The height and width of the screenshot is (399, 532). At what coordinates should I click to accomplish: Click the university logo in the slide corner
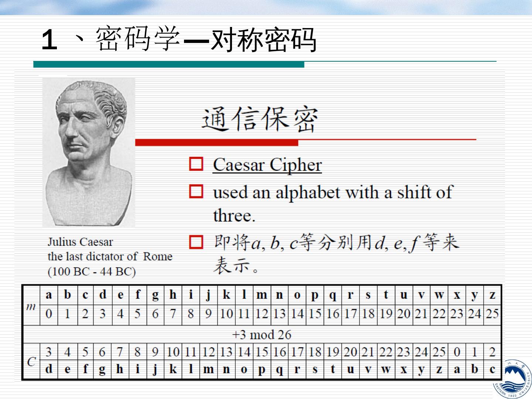[x=513, y=379]
